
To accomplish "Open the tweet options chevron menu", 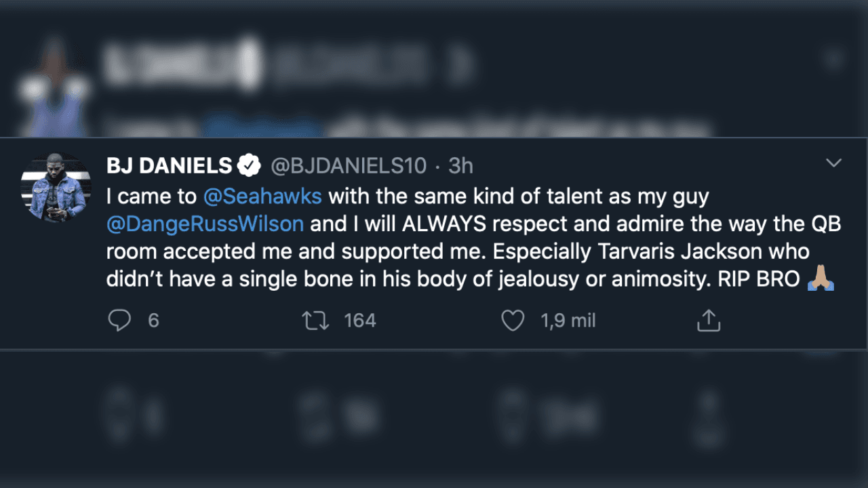I will point(833,163).
